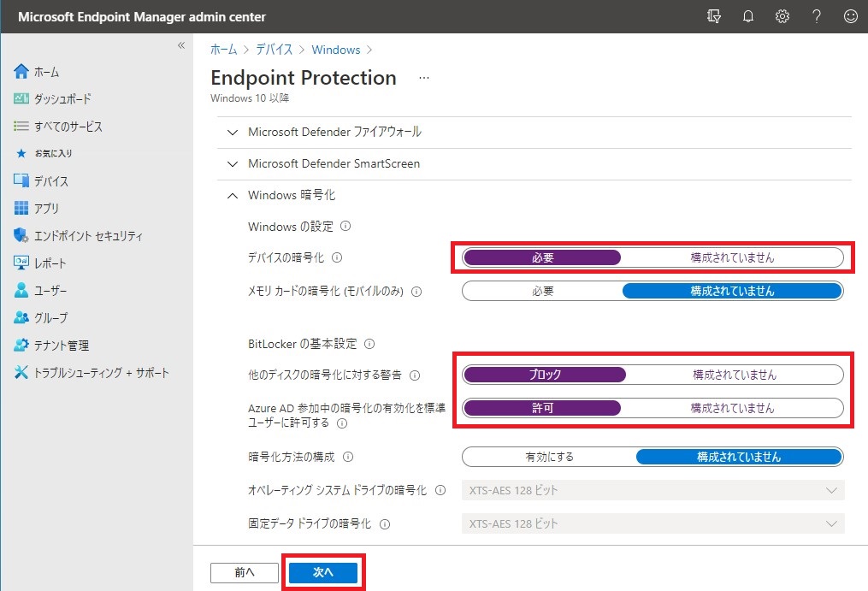Set 暗号化方法の構成 to 構成されていません
This screenshot has height=591, width=868.
739,457
